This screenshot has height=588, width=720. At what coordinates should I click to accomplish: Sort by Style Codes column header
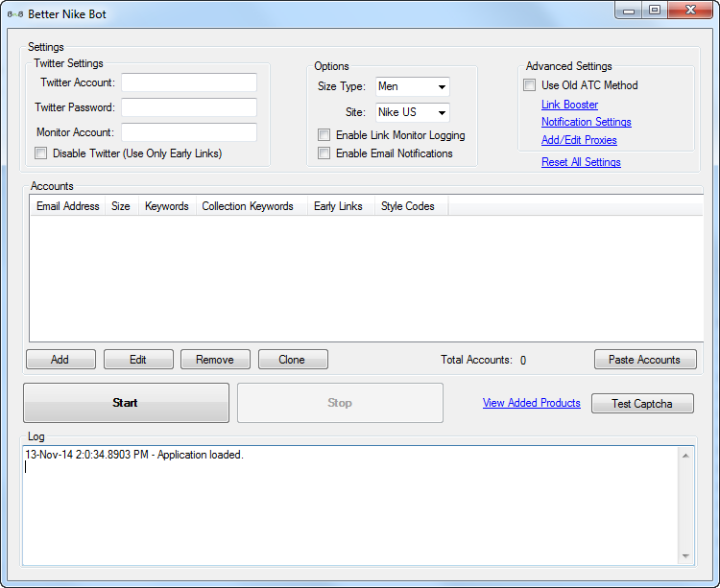(412, 206)
